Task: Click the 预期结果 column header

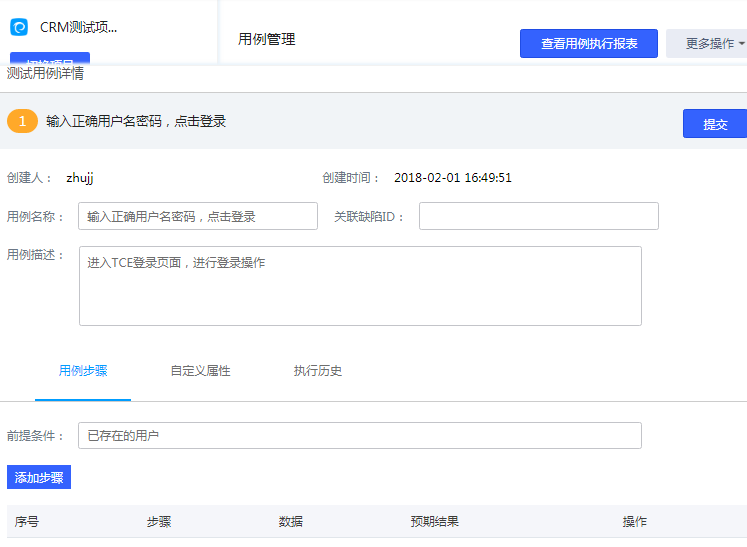Action: tap(435, 522)
